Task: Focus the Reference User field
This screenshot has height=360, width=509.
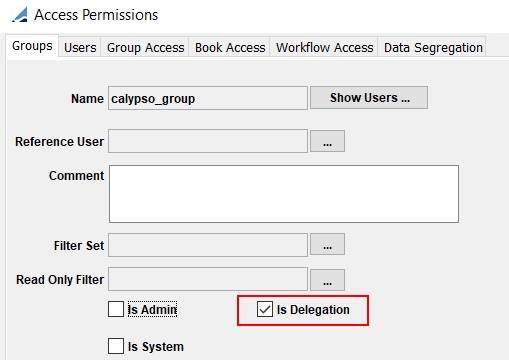Action: click(208, 141)
